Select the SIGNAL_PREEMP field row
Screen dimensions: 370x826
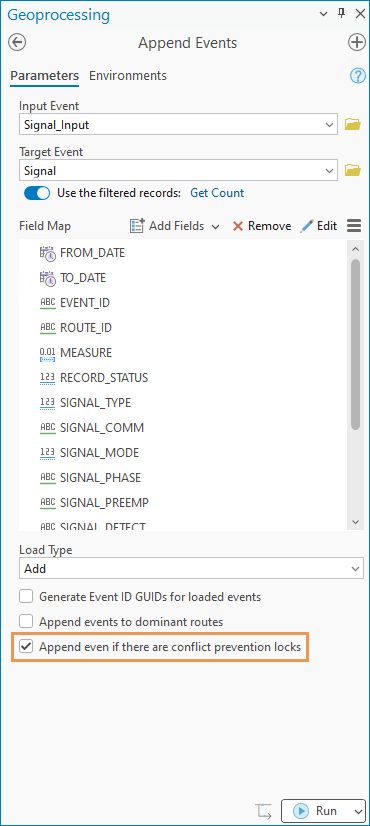184,503
